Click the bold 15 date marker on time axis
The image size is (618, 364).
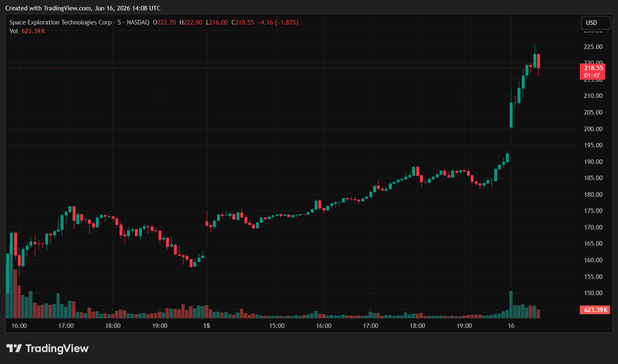pyautogui.click(x=207, y=326)
